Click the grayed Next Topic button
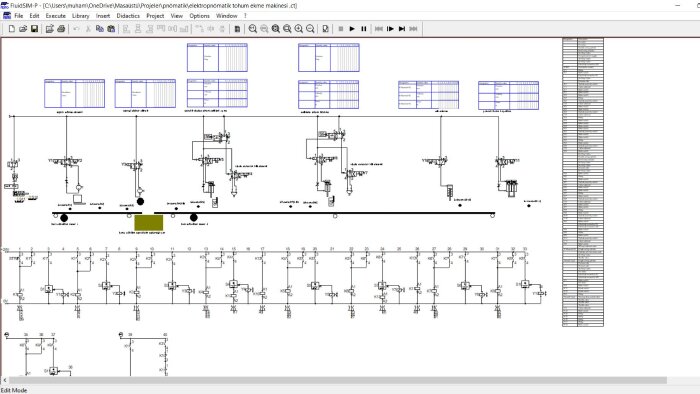The width and height of the screenshot is (700, 394). [413, 29]
